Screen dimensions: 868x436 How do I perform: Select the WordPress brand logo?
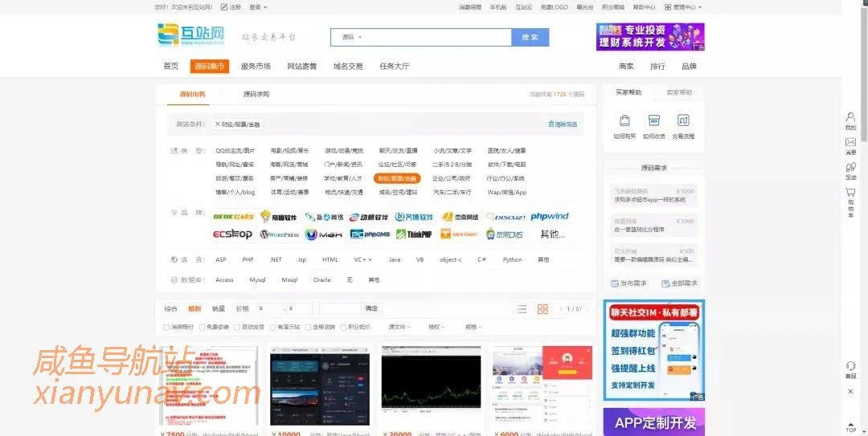coord(279,234)
